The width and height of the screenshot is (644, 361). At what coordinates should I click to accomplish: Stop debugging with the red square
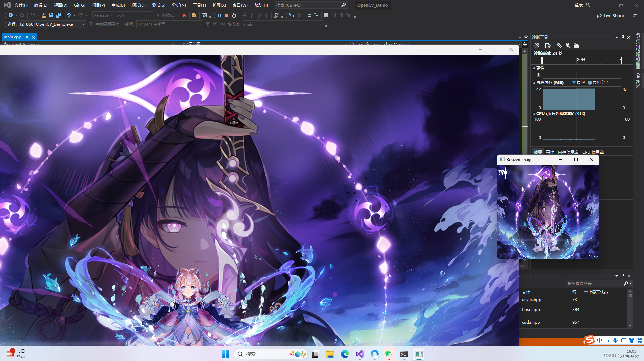(x=227, y=15)
